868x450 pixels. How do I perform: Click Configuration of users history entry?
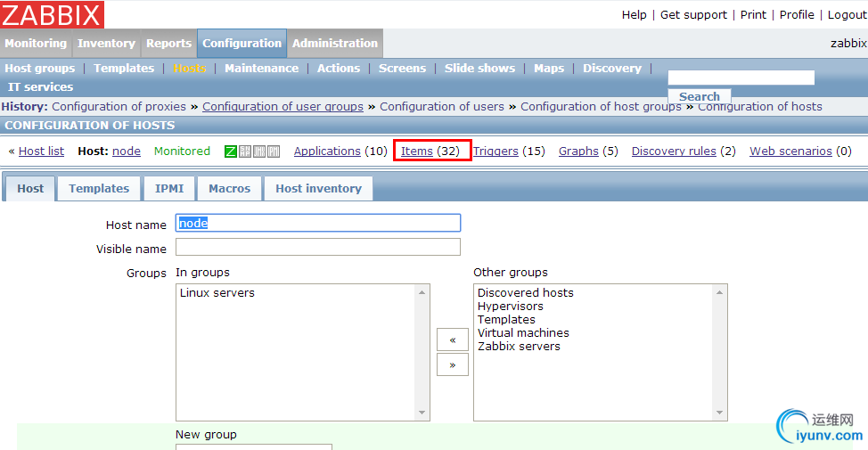(x=442, y=106)
